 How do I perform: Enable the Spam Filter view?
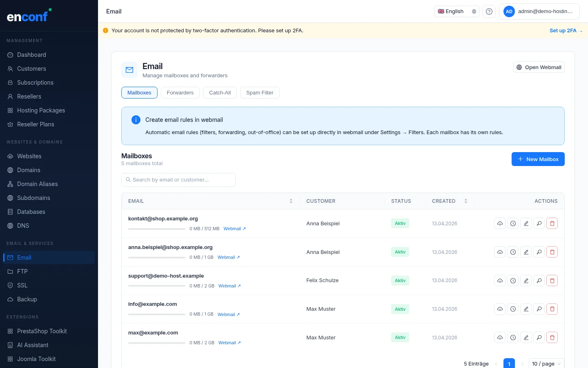click(260, 92)
